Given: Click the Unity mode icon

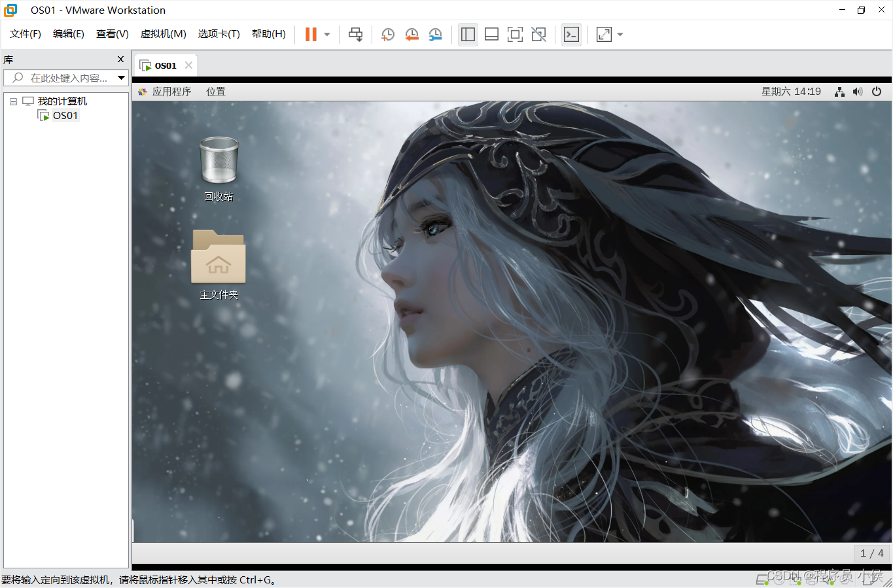Looking at the screenshot, I should point(538,35).
